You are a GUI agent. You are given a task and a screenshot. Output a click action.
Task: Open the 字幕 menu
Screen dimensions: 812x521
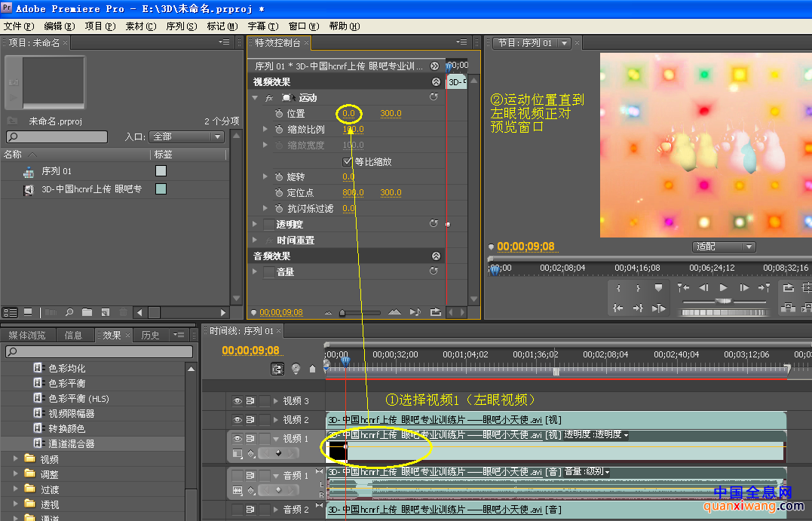262,26
